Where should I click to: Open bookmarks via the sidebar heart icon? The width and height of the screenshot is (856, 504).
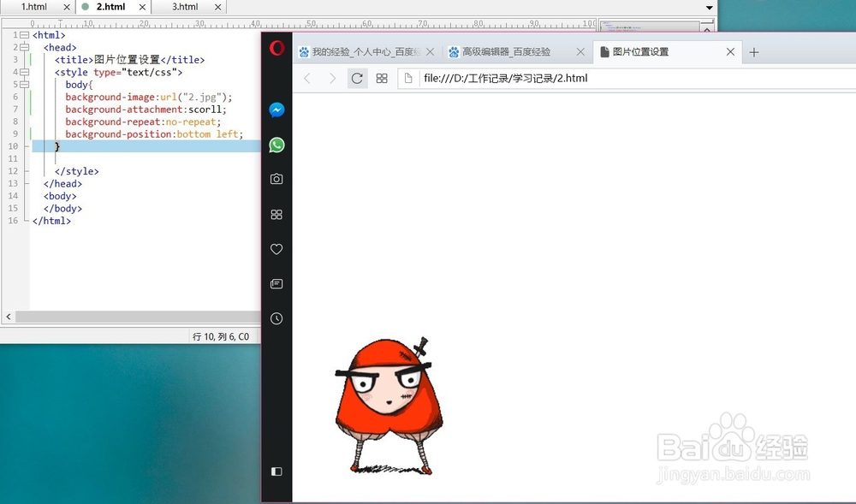(x=276, y=249)
